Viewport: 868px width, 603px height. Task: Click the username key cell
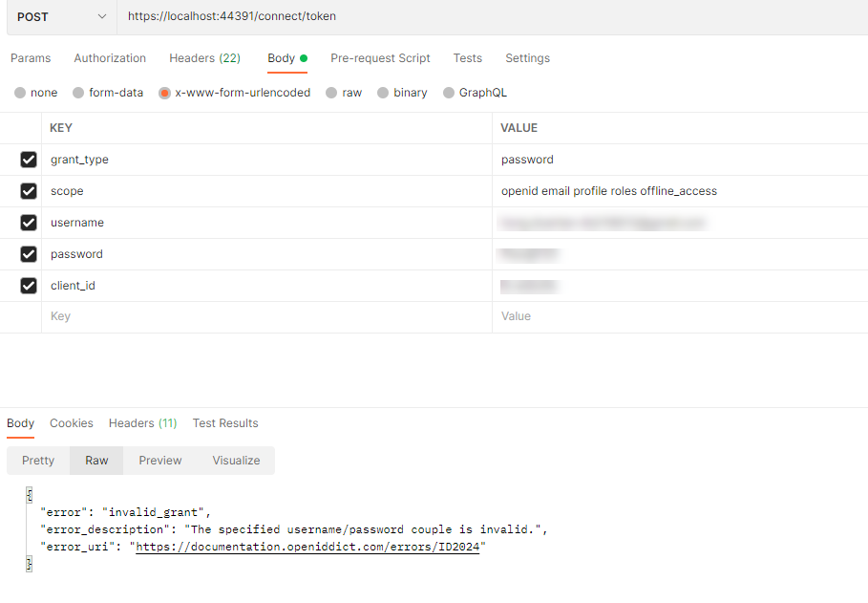(x=266, y=223)
